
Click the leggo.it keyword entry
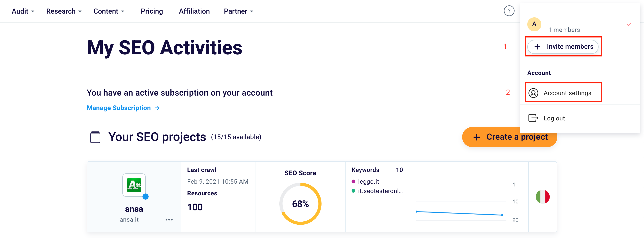tap(368, 182)
